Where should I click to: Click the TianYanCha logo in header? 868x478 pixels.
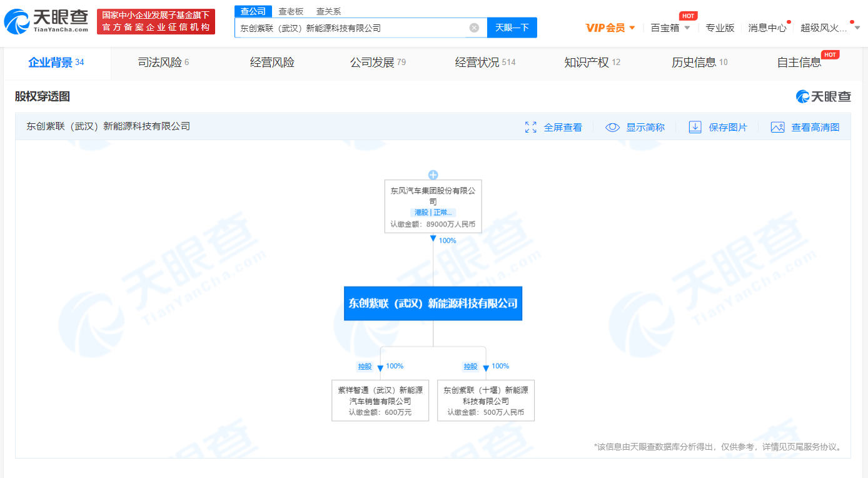46,21
